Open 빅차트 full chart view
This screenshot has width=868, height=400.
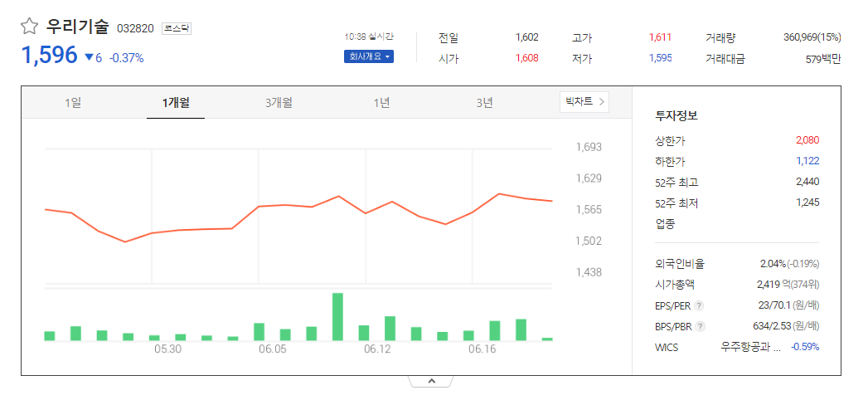tap(584, 101)
